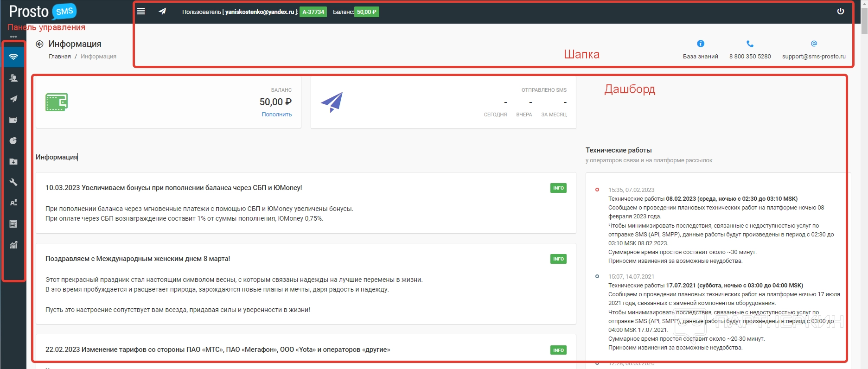Click the 15:07, 14.07.2021 timestamp
This screenshot has height=369, width=868.
(632, 277)
